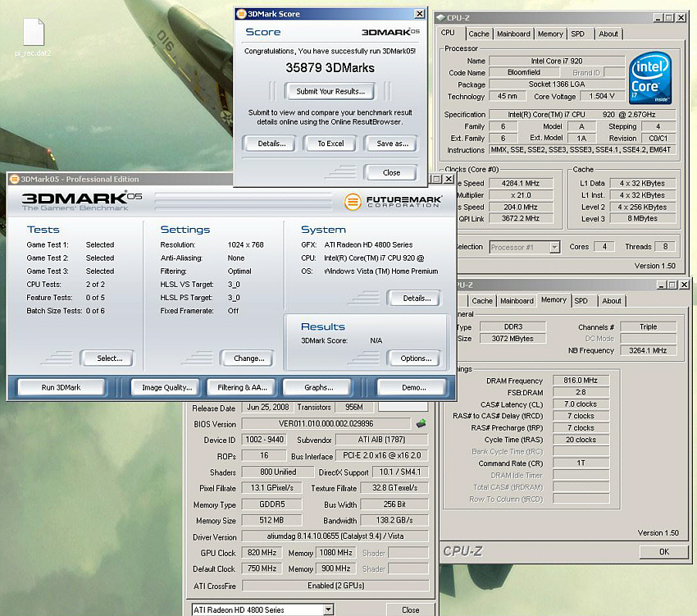697x616 pixels.
Task: Click Close in 3DMark Score dialog
Action: click(391, 172)
